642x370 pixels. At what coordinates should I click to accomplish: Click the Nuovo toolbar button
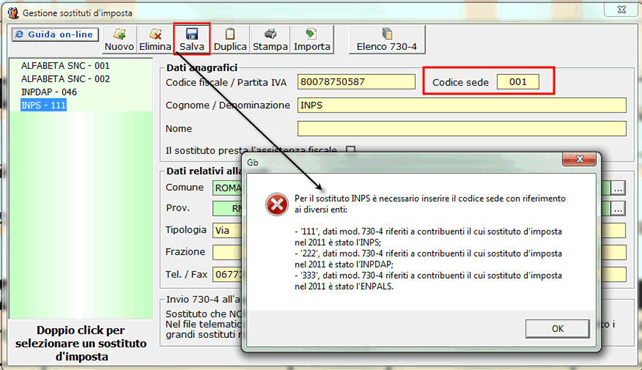[x=119, y=40]
